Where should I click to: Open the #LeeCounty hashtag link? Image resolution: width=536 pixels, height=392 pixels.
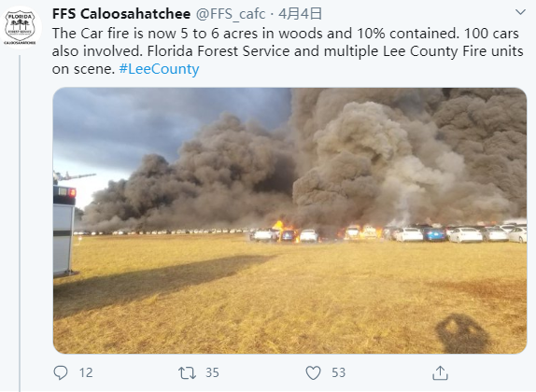[159, 69]
